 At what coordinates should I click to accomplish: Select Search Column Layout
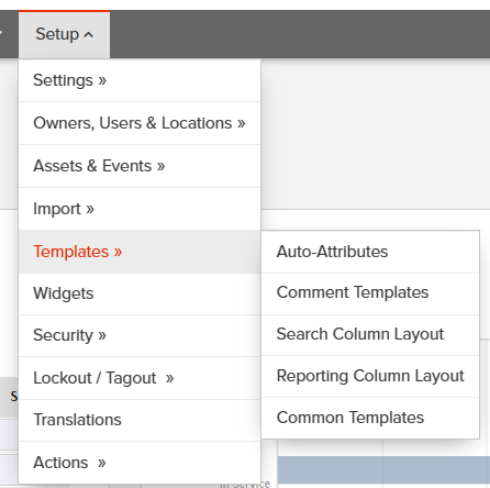tap(370, 335)
